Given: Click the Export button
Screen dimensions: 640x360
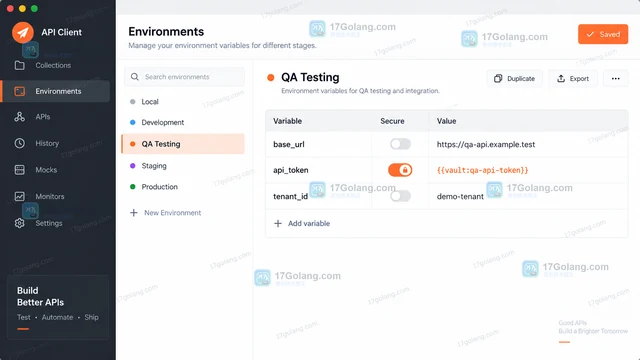Looking at the screenshot, I should click(573, 78).
